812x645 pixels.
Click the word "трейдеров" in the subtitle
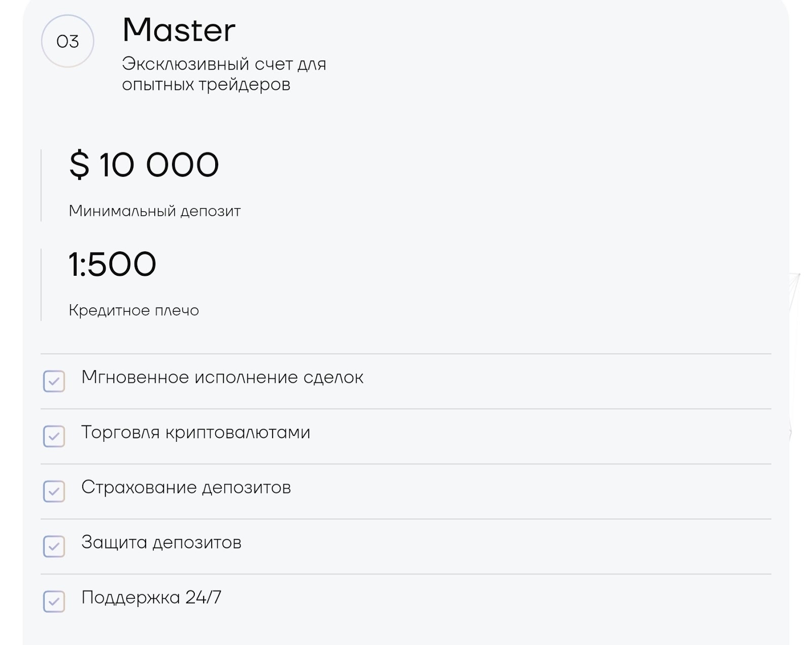pyautogui.click(x=244, y=85)
